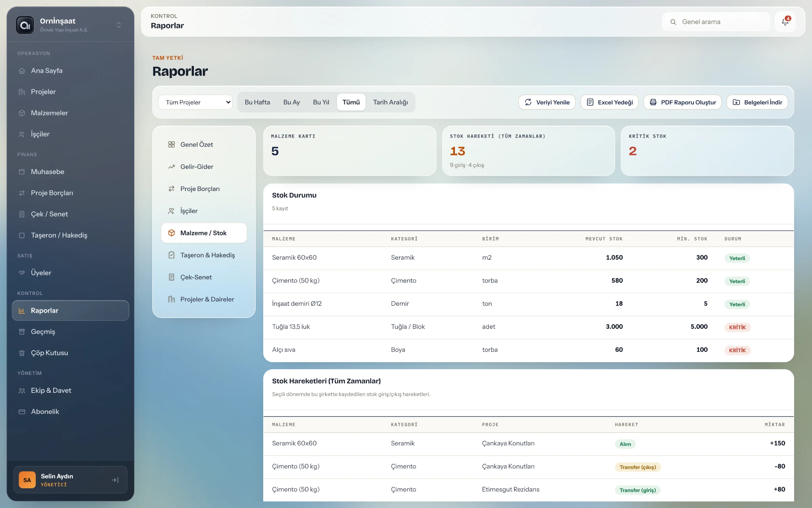
Task: Click PDF Raporu Oluştur button
Action: point(682,102)
